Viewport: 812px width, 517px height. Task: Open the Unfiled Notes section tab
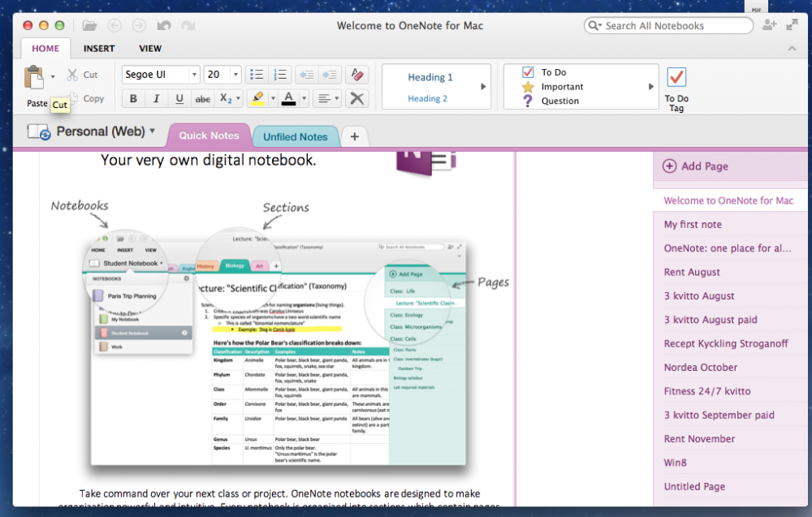296,136
